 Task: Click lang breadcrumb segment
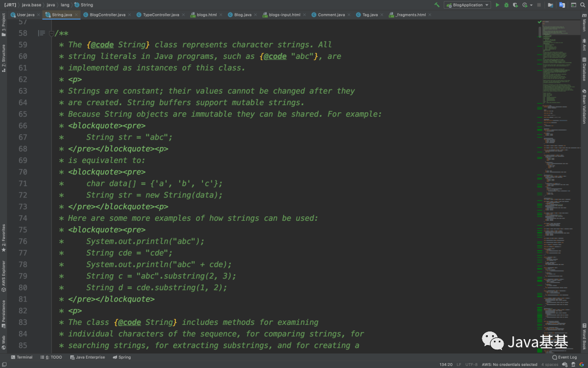65,5
